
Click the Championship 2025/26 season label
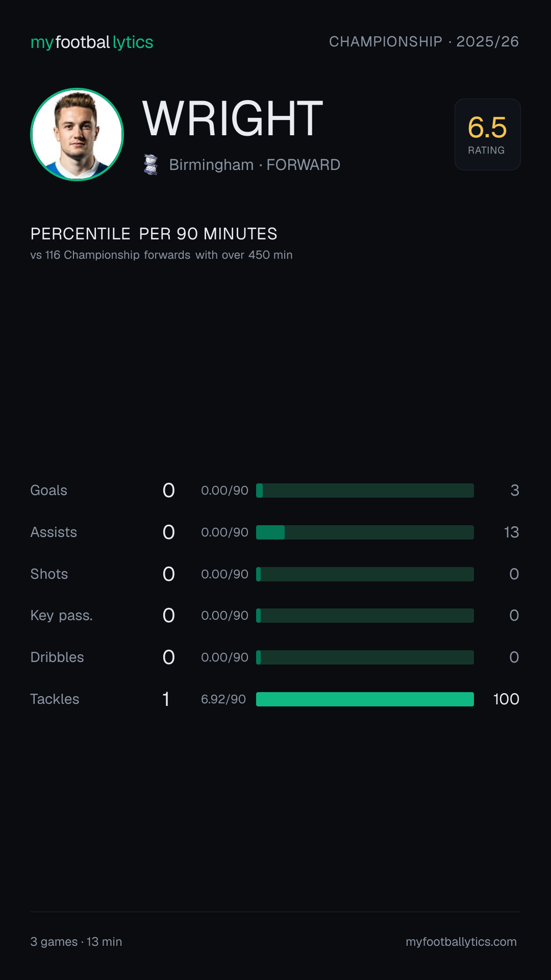pyautogui.click(x=424, y=42)
